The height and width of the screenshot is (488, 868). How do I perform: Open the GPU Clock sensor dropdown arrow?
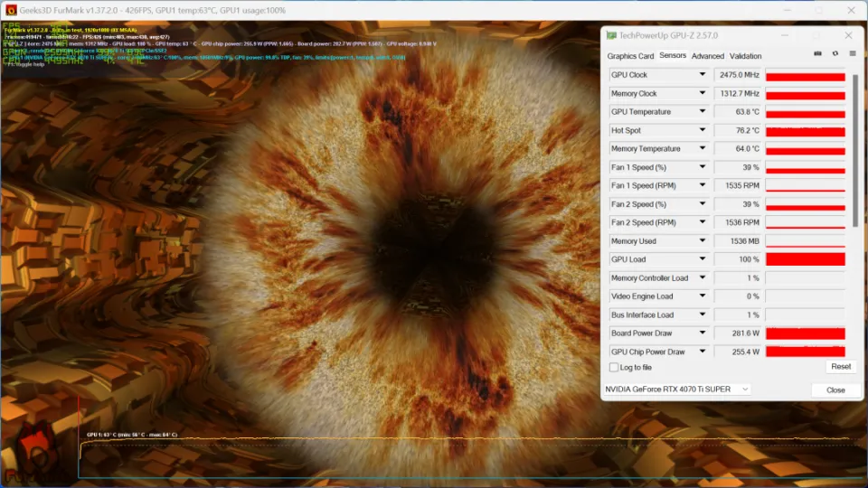click(x=702, y=75)
